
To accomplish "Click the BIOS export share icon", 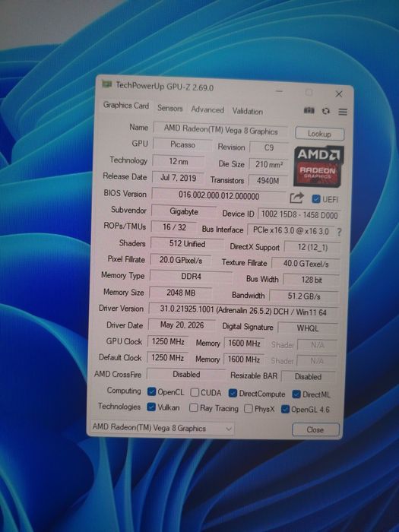I will [x=297, y=198].
